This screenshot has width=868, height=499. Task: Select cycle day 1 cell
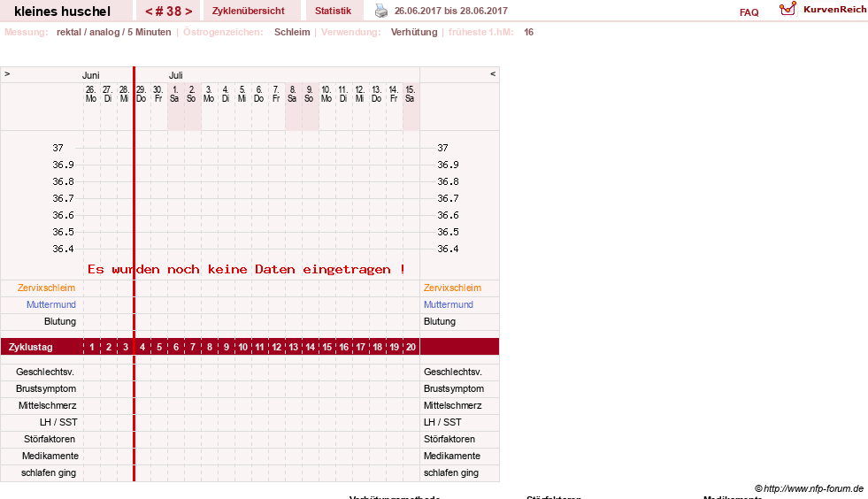click(x=92, y=347)
